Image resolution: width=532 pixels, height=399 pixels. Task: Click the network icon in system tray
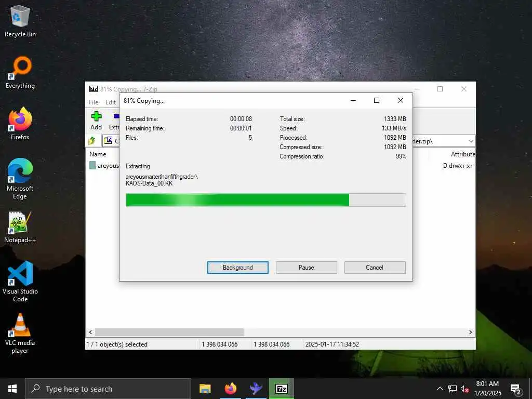tap(453, 389)
